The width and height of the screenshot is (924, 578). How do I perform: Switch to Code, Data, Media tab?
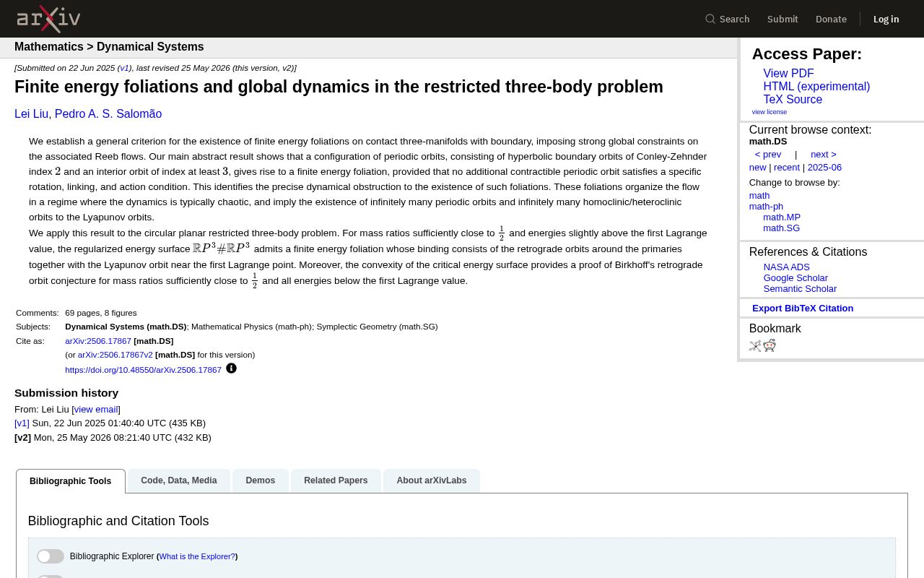pyautogui.click(x=179, y=480)
